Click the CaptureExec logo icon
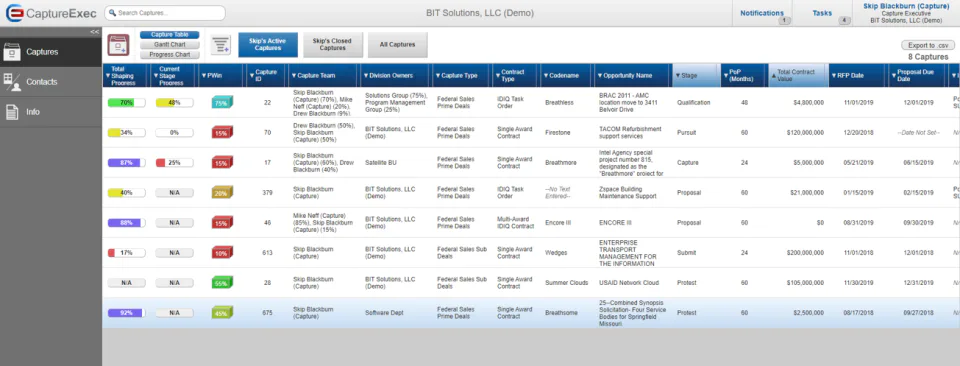The width and height of the screenshot is (960, 366). [x=14, y=13]
